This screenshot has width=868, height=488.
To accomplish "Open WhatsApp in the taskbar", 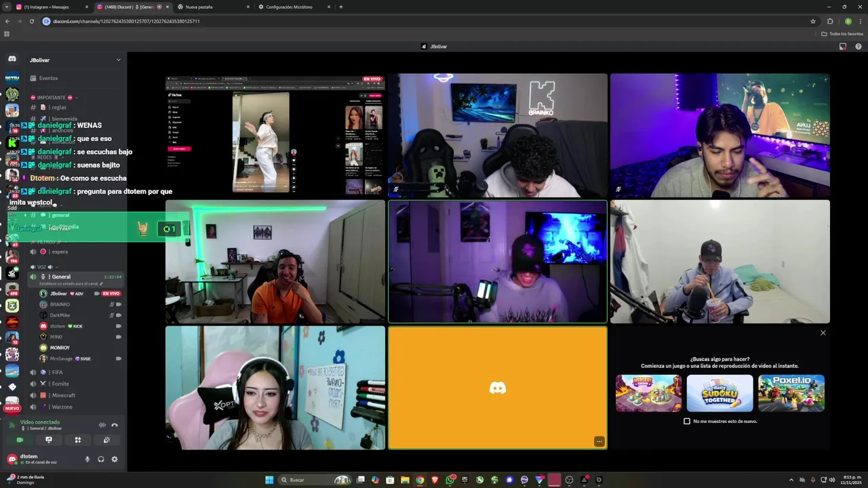I will pos(450,480).
